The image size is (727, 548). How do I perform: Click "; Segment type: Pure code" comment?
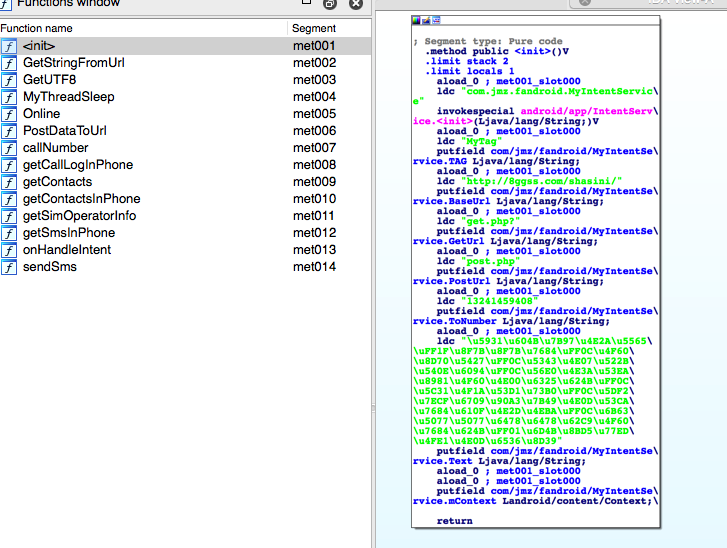coord(488,41)
